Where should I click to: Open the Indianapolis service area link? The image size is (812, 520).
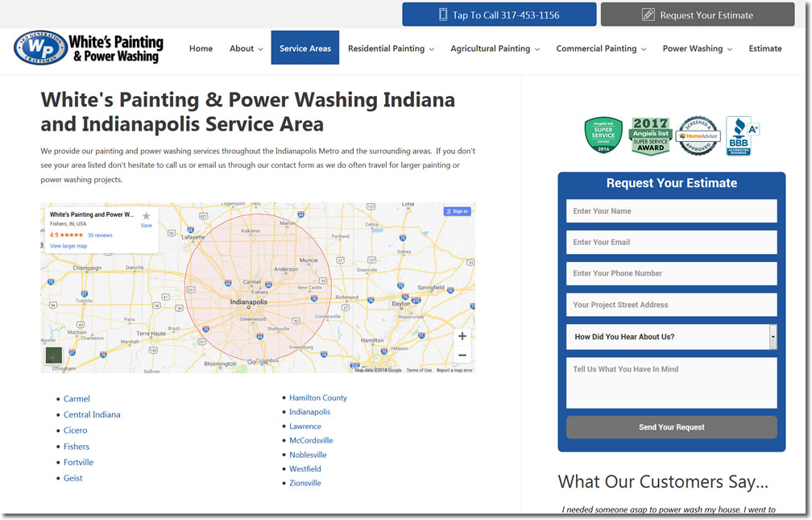point(309,412)
